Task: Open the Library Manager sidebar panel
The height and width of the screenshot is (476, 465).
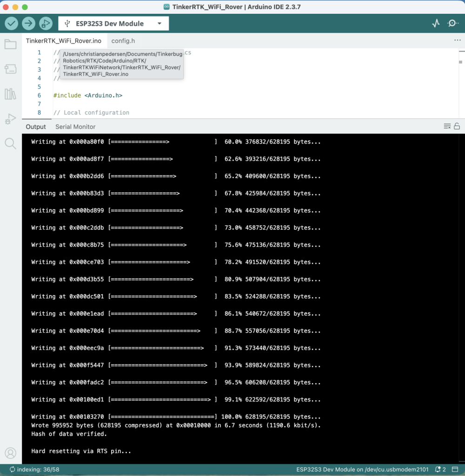Action: point(10,94)
